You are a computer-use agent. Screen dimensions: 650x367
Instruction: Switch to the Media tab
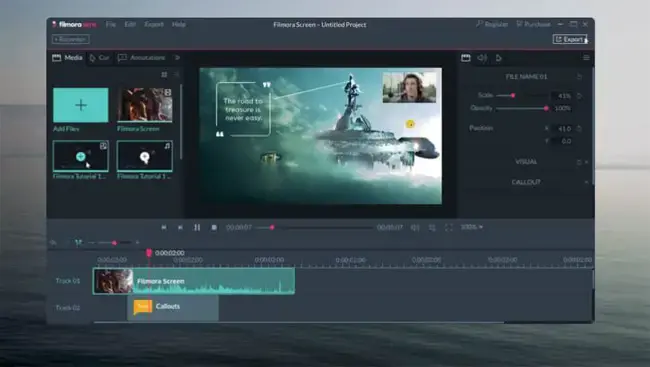tap(67, 58)
